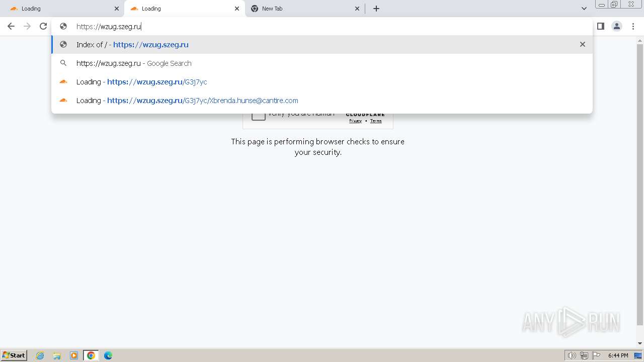Go back to the previous page
The height and width of the screenshot is (362, 644).
pos(11,26)
